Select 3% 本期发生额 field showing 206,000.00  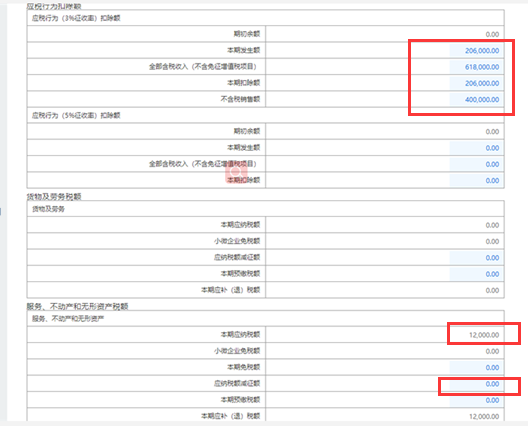(x=476, y=51)
